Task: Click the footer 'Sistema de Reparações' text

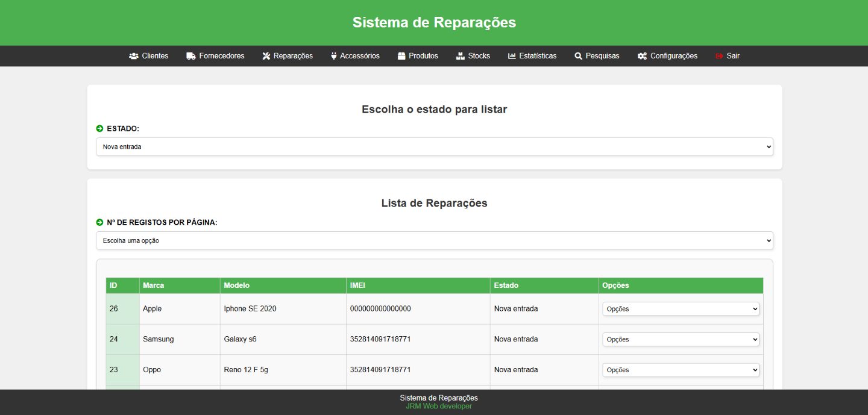Action: point(439,398)
